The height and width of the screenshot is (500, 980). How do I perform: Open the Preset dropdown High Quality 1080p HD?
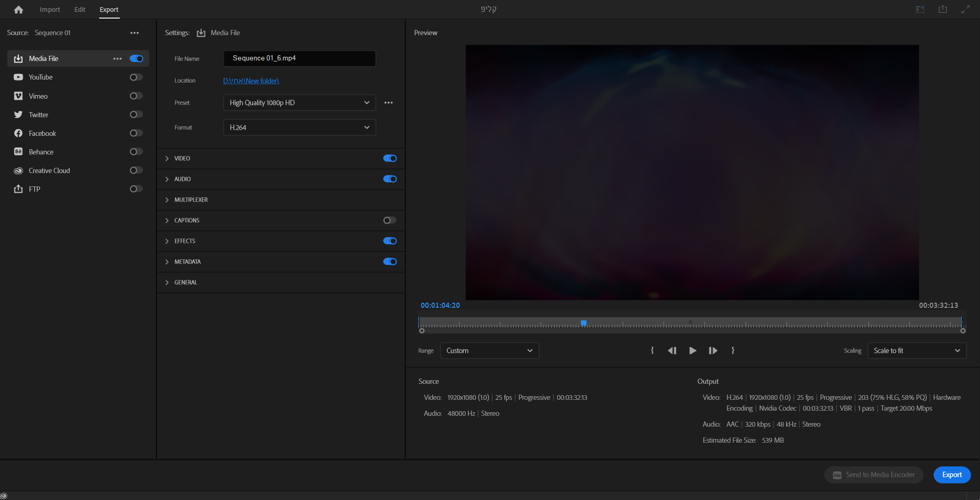[299, 102]
